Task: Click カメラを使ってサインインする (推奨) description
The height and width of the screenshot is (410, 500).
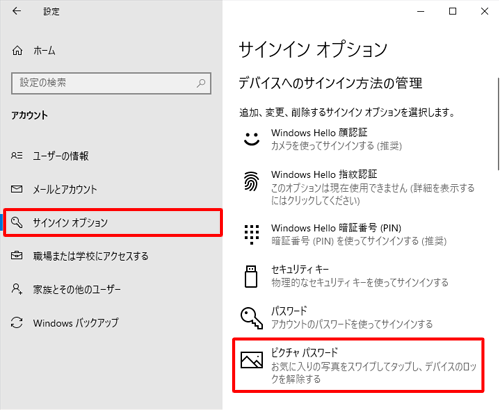Action: coord(337,146)
